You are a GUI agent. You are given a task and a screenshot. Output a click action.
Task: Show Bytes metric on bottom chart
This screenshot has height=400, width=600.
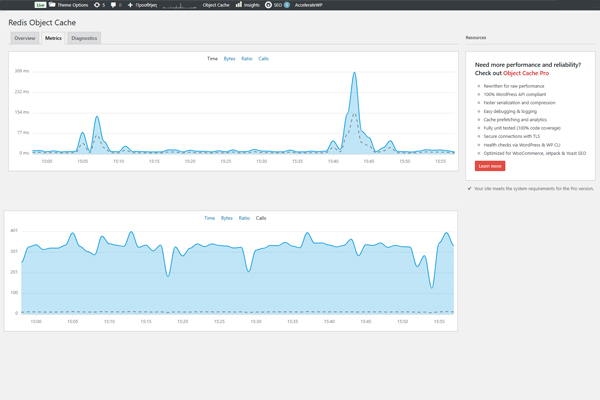(x=227, y=218)
